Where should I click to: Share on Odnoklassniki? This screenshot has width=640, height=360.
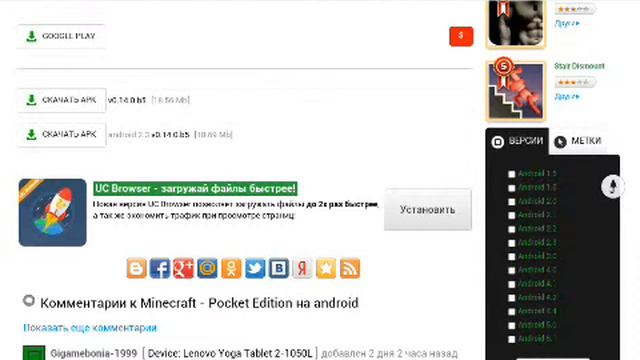point(231,269)
